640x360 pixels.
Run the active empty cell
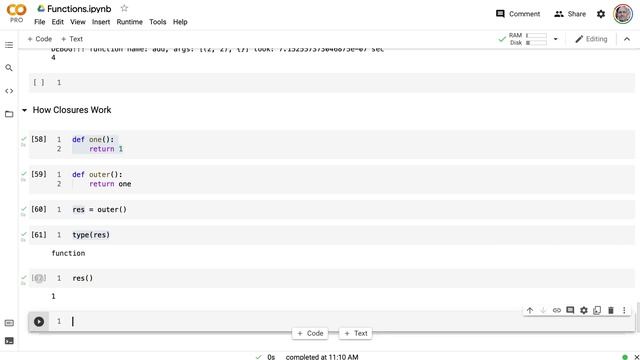(39, 322)
